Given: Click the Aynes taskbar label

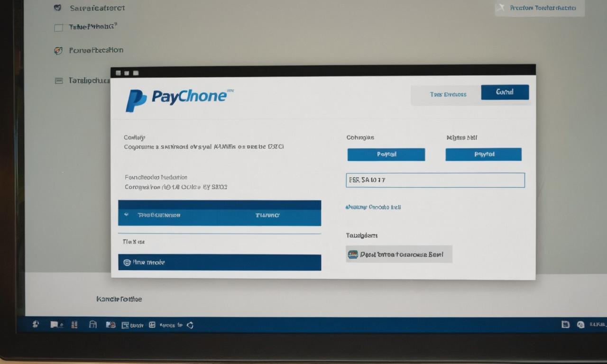Looking at the screenshot, I should 167,326.
